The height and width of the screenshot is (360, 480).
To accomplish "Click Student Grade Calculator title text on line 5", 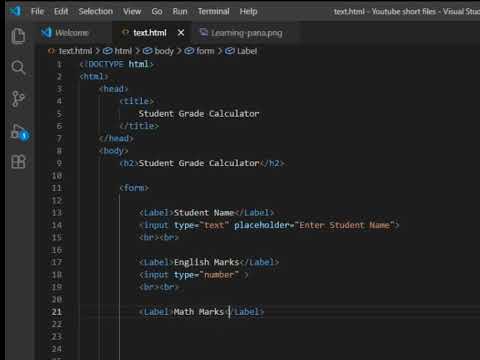I will tap(199, 114).
